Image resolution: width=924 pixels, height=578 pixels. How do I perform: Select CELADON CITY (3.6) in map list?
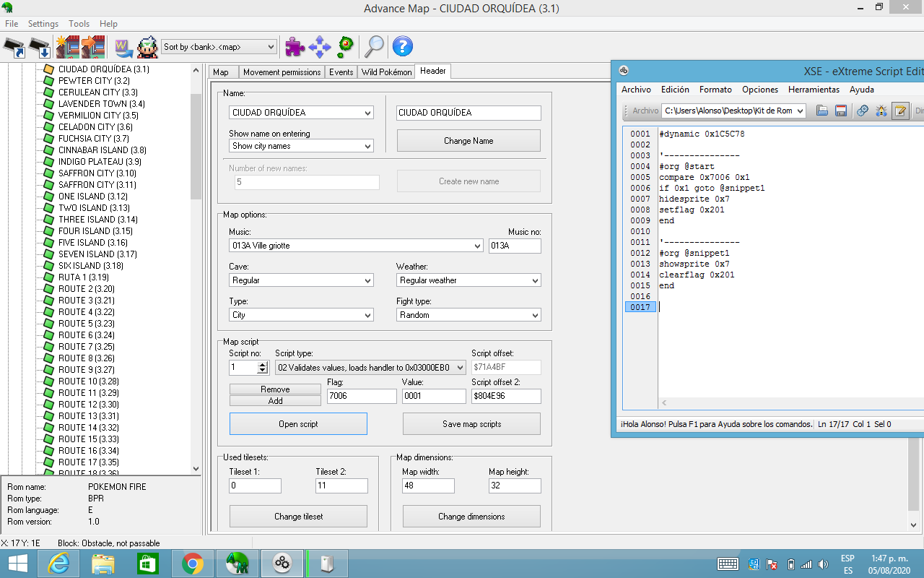tap(95, 127)
